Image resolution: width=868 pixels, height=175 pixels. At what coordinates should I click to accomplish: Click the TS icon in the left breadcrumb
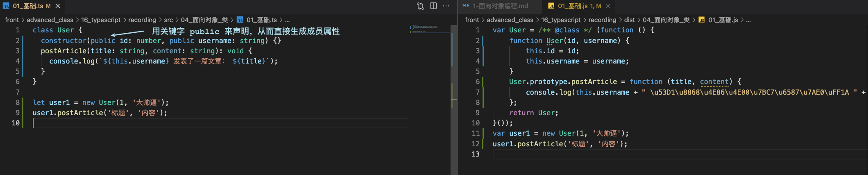pos(240,20)
